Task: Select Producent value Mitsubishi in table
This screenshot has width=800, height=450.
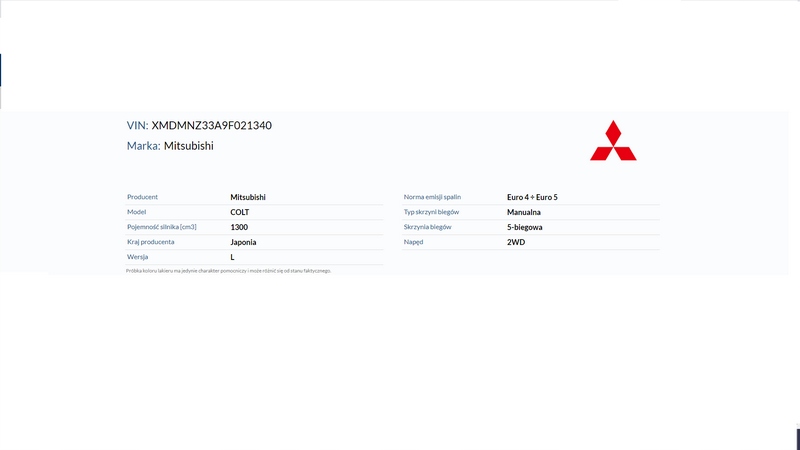Action: click(248, 197)
